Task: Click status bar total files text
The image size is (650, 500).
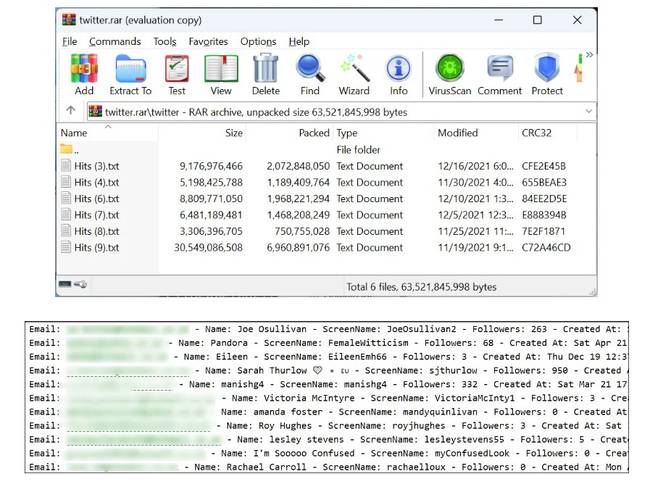Action: click(421, 287)
